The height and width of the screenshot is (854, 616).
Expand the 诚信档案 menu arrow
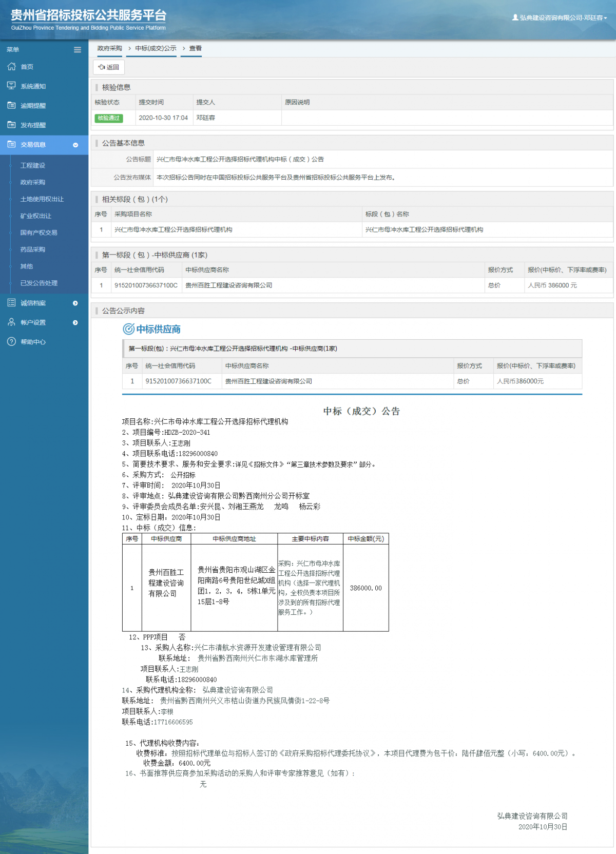point(75,303)
